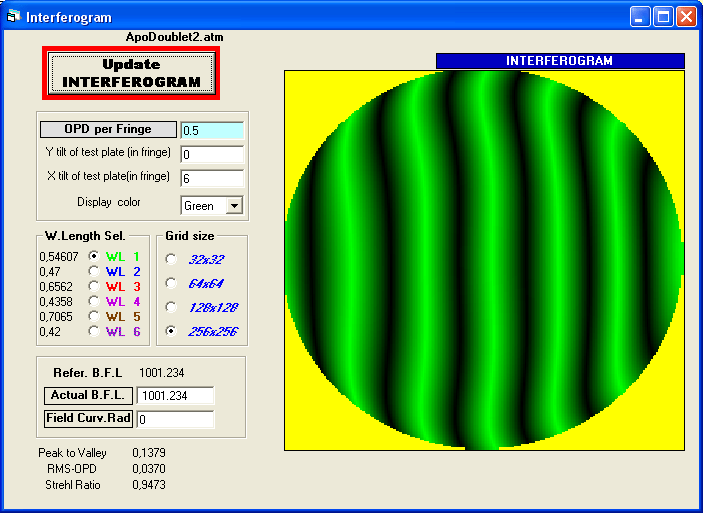Choose the 128x128 grid size

click(171, 307)
